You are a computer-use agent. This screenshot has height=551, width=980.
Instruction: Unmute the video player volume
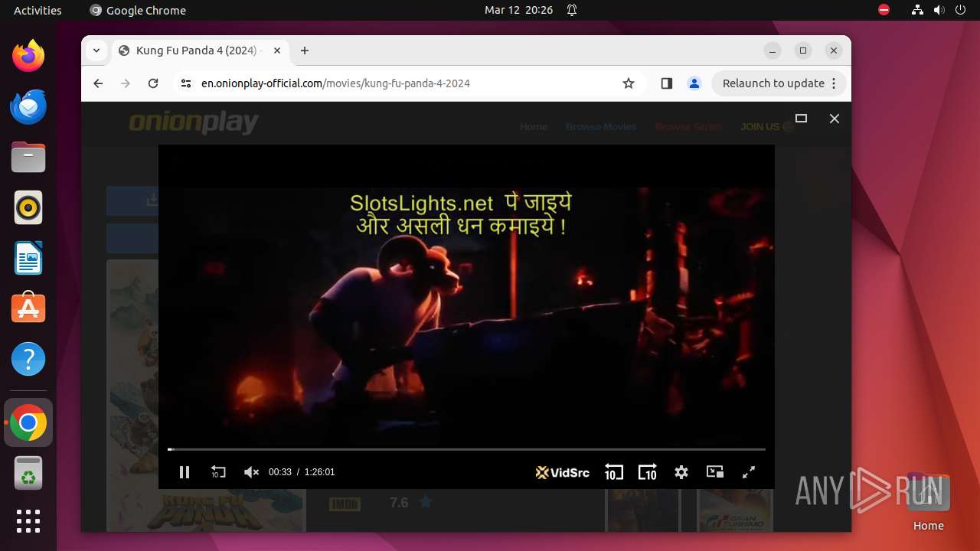coord(251,472)
